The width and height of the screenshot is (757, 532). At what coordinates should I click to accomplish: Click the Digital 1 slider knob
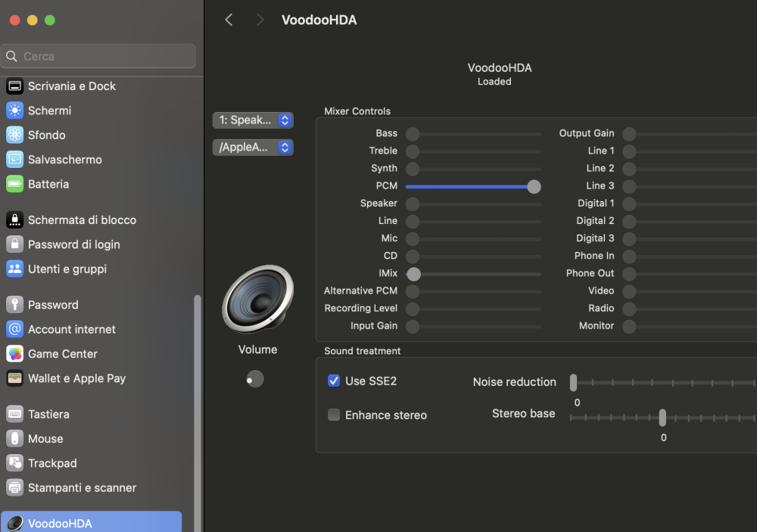(629, 204)
